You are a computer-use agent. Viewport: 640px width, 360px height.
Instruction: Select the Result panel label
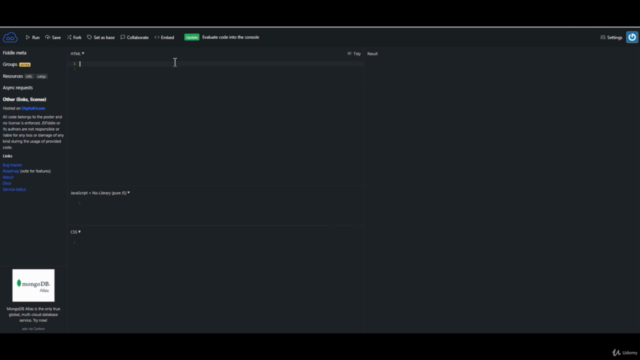pos(372,53)
